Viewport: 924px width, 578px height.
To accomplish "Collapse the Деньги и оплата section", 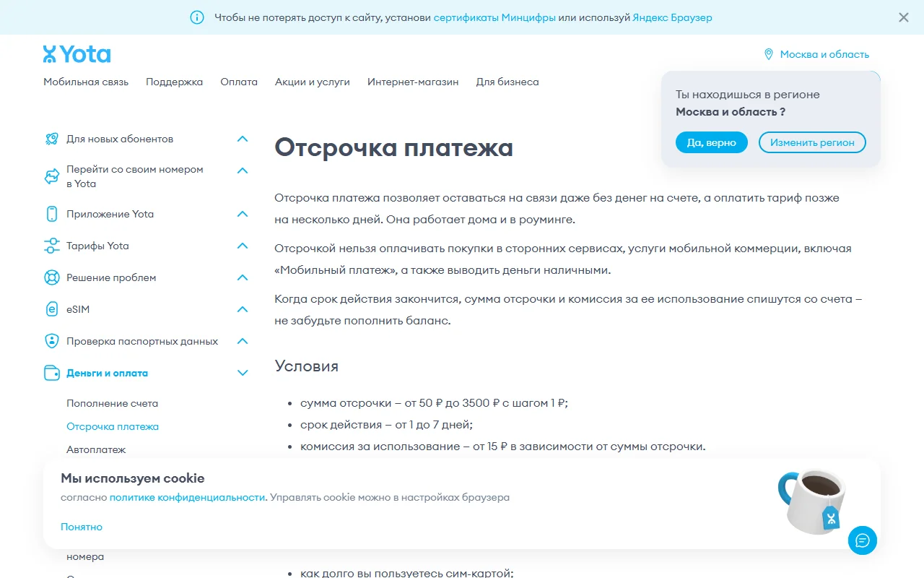I will tap(243, 373).
